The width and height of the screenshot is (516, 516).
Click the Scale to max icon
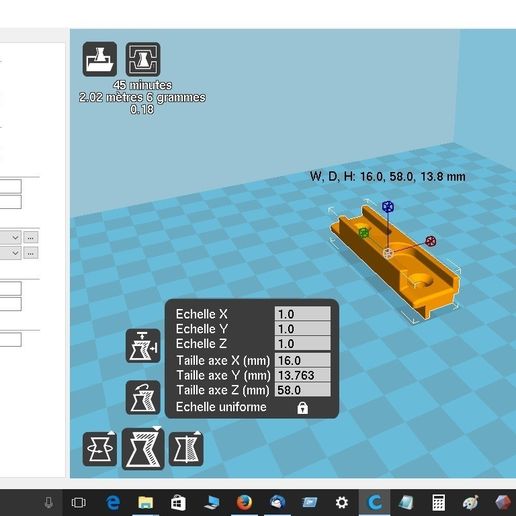tap(143, 346)
